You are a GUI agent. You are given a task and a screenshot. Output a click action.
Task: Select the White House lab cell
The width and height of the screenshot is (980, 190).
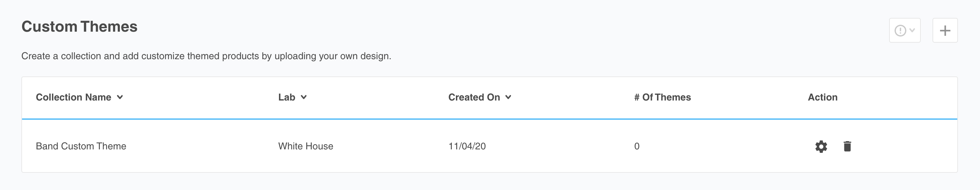coord(305,146)
